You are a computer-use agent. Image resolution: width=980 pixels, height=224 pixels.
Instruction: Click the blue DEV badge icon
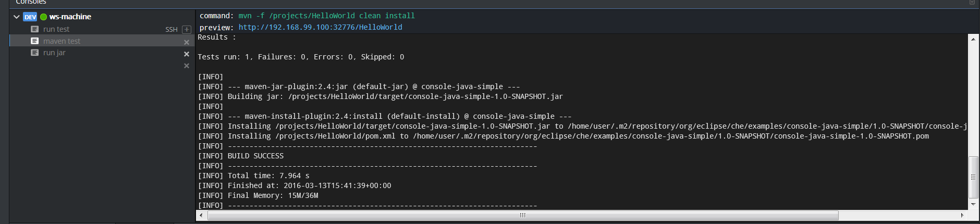(x=30, y=17)
